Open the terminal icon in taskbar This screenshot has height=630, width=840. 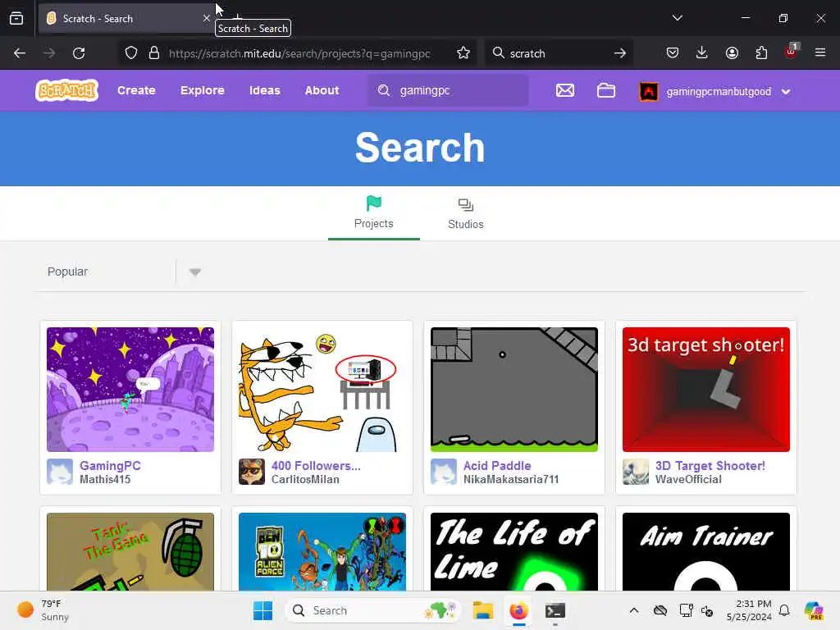click(x=555, y=610)
